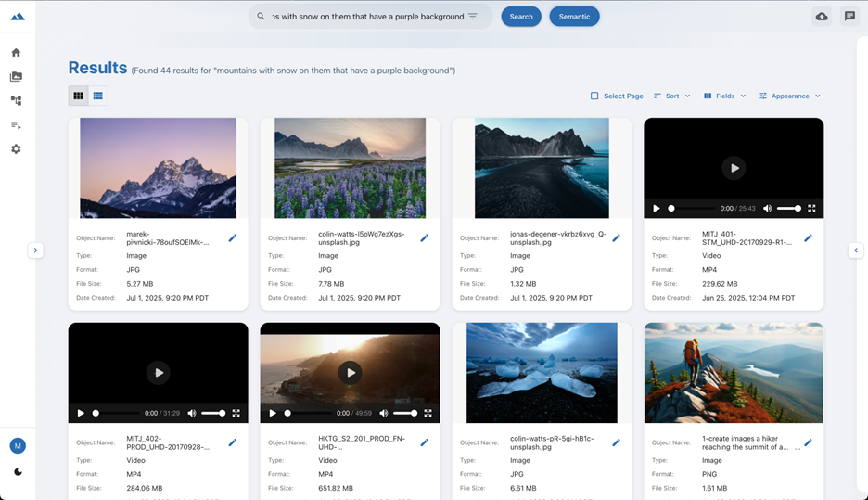Viewport: 868px width, 500px height.
Task: Click the Semantic button
Action: coord(574,17)
